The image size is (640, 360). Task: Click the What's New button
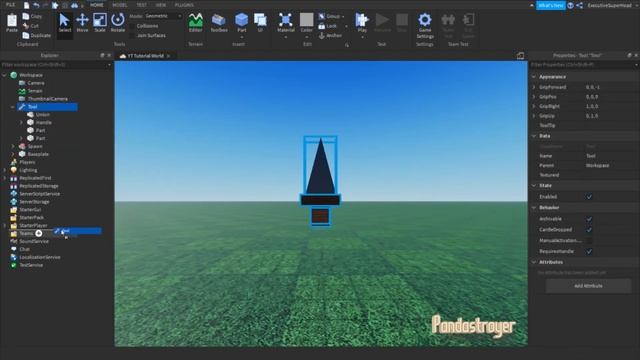[x=551, y=5]
